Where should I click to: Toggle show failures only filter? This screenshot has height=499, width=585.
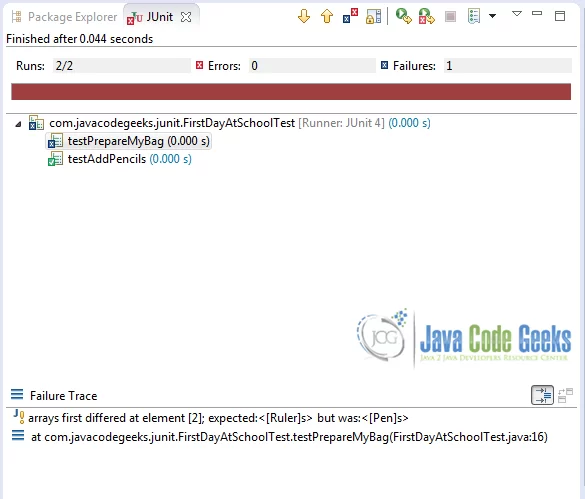[350, 16]
